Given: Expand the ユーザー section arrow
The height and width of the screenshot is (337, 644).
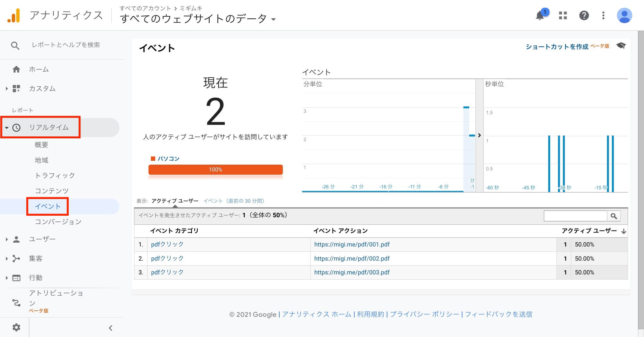Looking at the screenshot, I should [6, 239].
